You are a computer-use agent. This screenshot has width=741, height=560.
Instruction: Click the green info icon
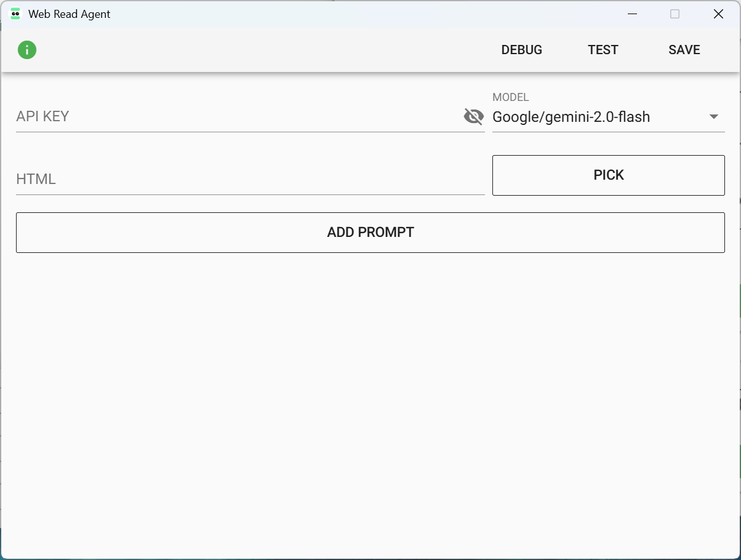tap(27, 50)
